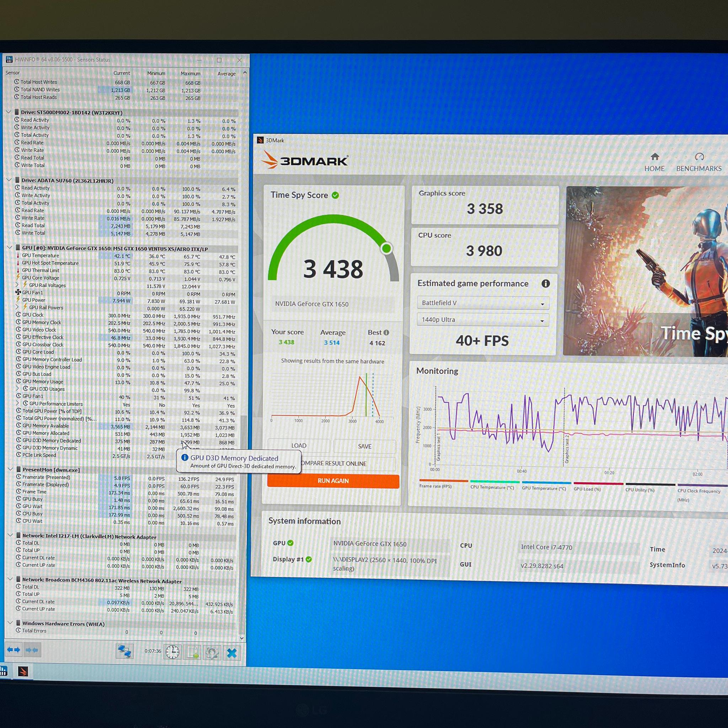Open HWiNFO sensor settings gear
728x728 pixels.
[x=212, y=653]
